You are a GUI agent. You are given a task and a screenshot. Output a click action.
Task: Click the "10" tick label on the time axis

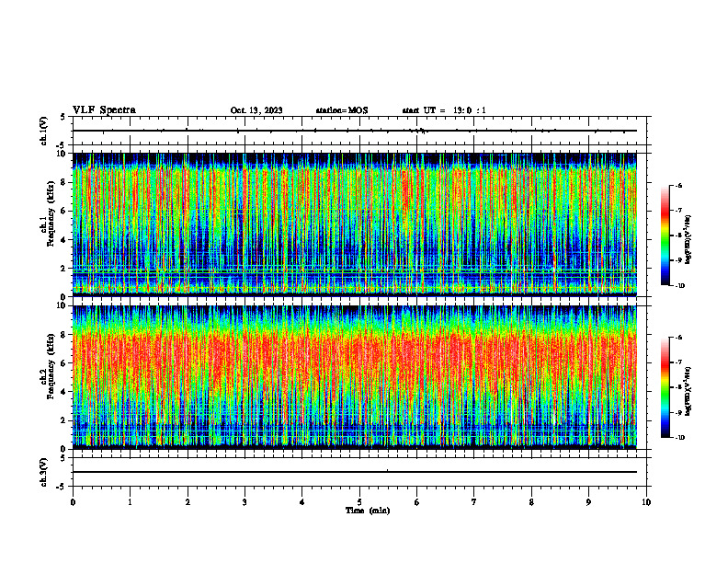[646, 502]
